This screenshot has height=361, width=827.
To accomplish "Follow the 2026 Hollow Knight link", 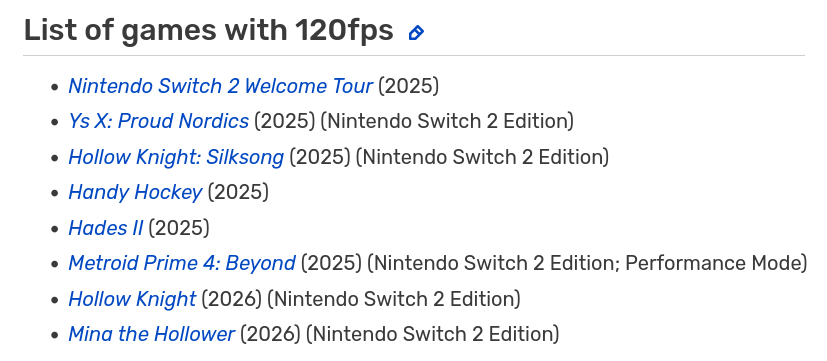I will point(132,299).
